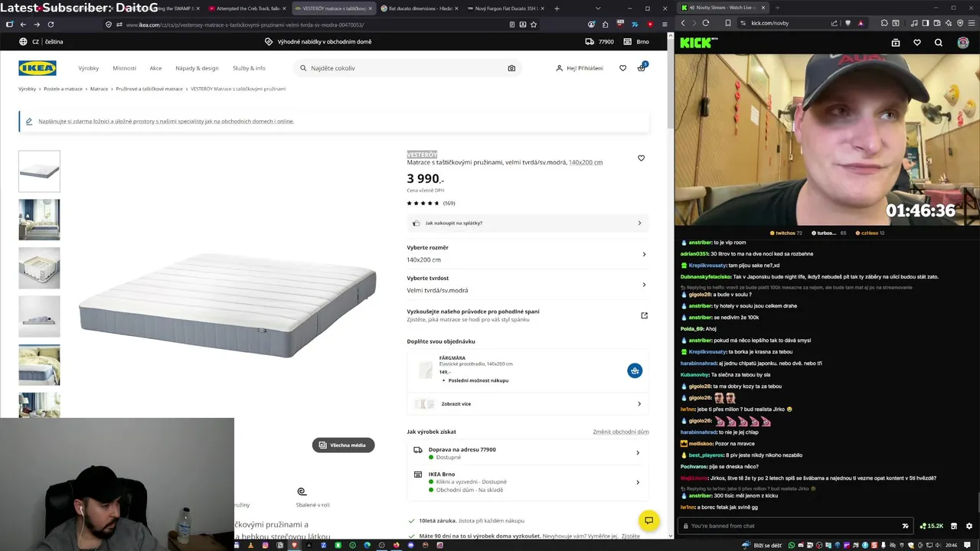
Task: Click the bedroom planning banner 'Naplánujte si zdarma'
Action: point(166,121)
